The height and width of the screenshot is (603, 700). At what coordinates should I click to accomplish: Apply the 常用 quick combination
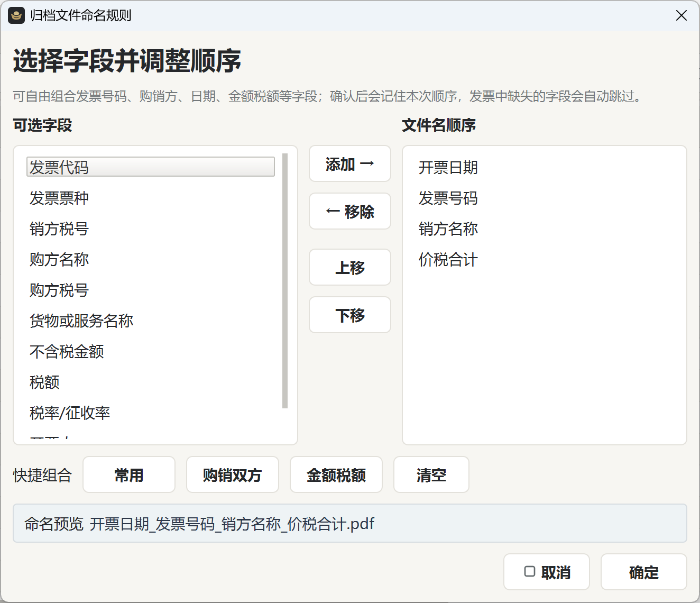coord(129,475)
